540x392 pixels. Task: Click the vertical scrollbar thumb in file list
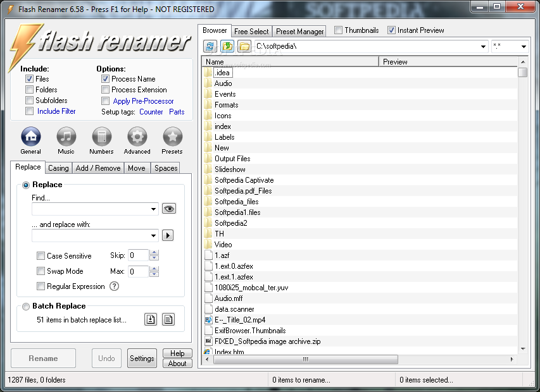click(523, 72)
